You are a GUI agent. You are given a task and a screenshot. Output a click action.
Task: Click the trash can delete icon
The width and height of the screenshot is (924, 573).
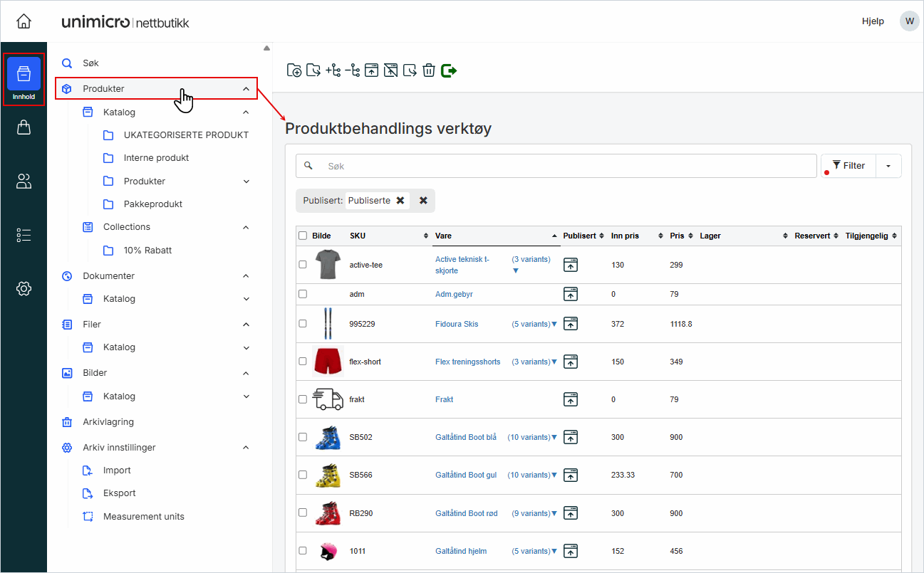[428, 70]
